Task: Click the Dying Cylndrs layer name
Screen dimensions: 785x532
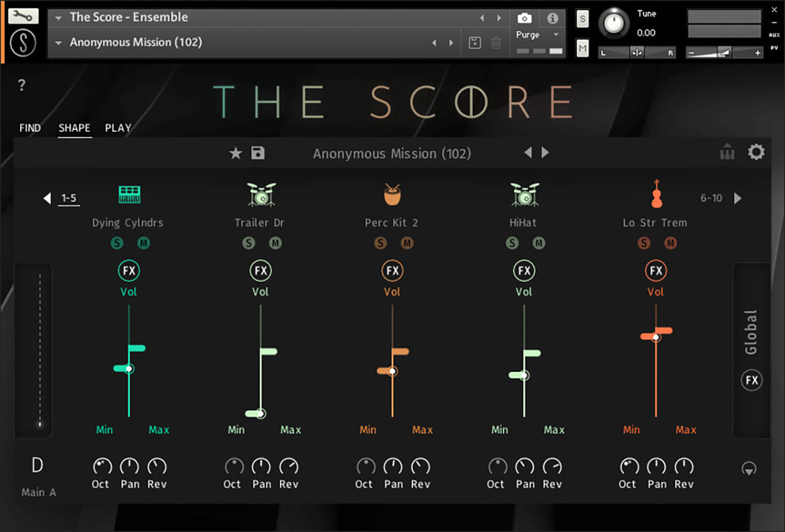Action: point(128,223)
